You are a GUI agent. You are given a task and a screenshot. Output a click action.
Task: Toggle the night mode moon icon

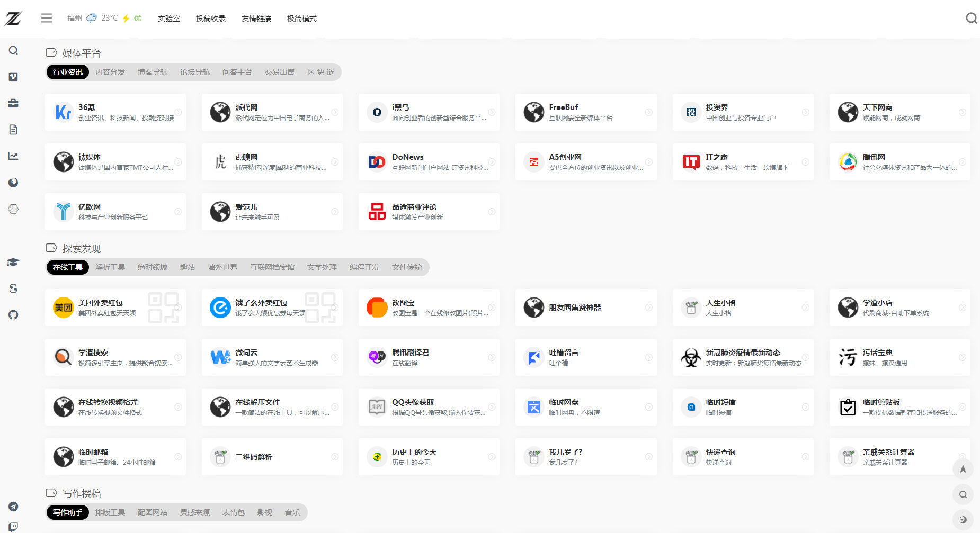(x=963, y=520)
